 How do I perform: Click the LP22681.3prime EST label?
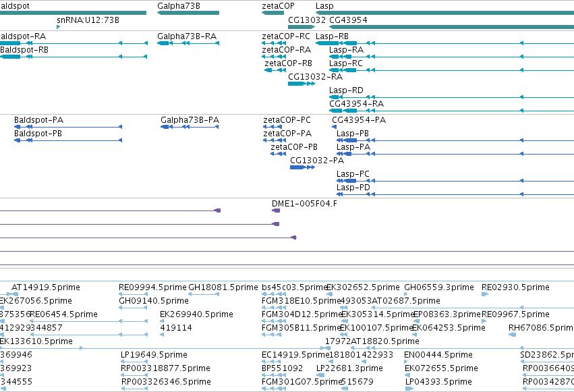click(x=349, y=369)
